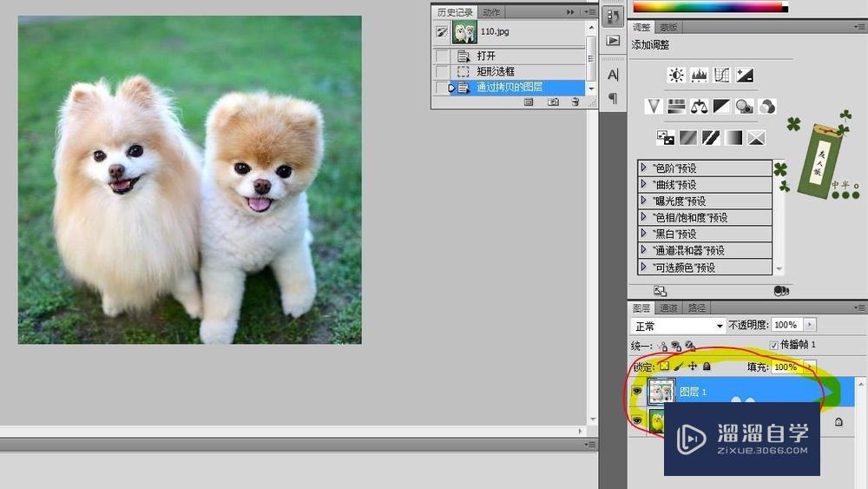Viewport: 868px width, 489px height.
Task: Select the 矩形选框 history state
Action: [517, 71]
